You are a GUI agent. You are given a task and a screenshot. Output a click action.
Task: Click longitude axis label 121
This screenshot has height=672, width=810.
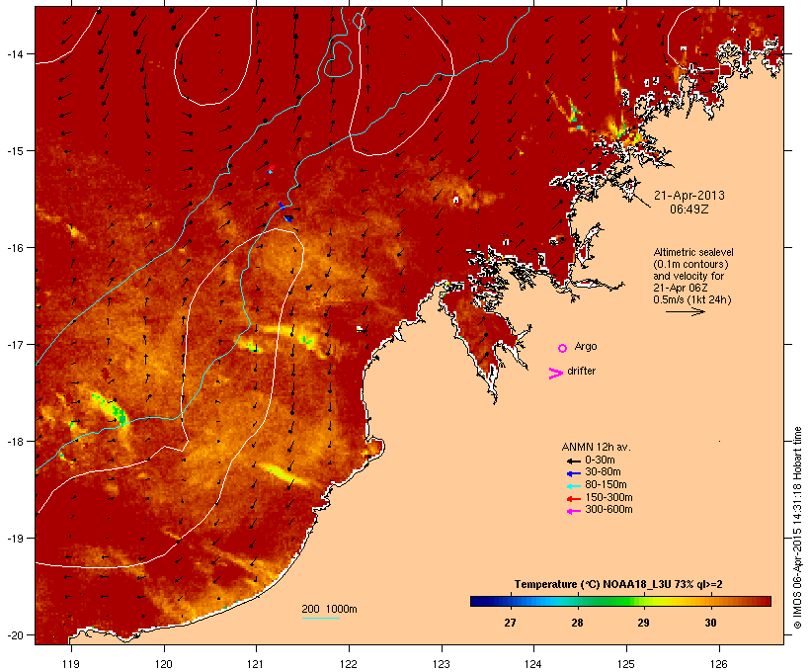click(x=256, y=664)
